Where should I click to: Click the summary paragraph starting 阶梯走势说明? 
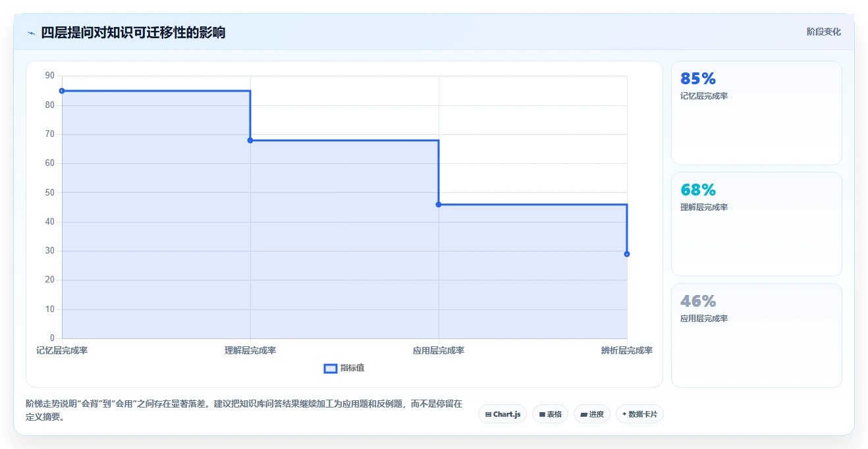pyautogui.click(x=244, y=410)
